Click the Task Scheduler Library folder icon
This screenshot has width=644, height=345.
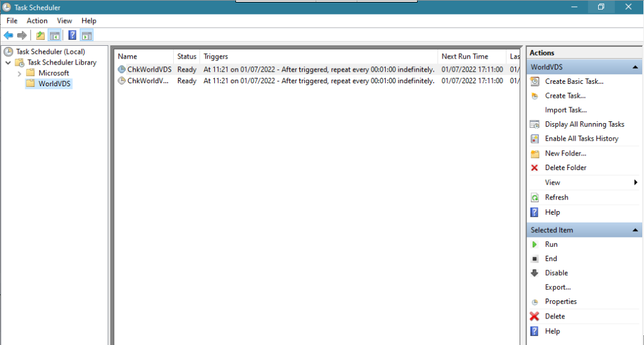tap(20, 63)
